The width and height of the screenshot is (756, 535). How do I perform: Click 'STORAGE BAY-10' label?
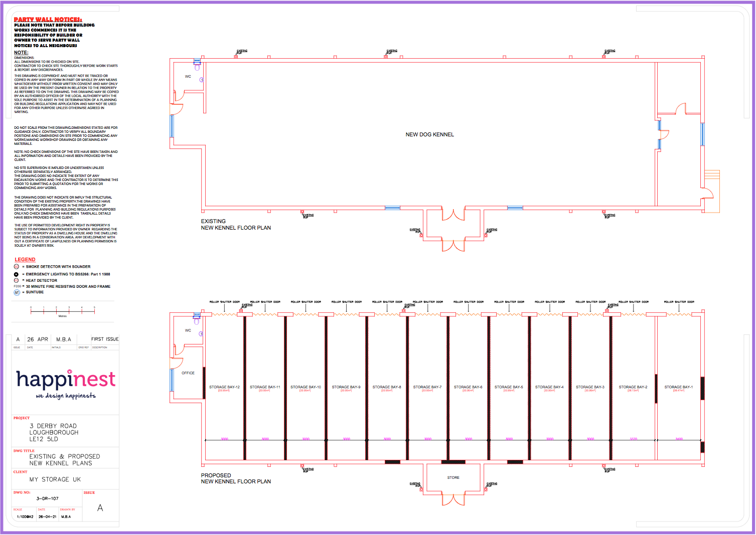coord(306,387)
